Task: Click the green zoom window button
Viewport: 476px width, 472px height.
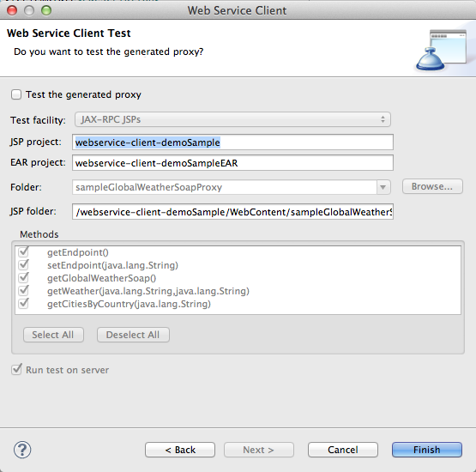Action: [46, 10]
